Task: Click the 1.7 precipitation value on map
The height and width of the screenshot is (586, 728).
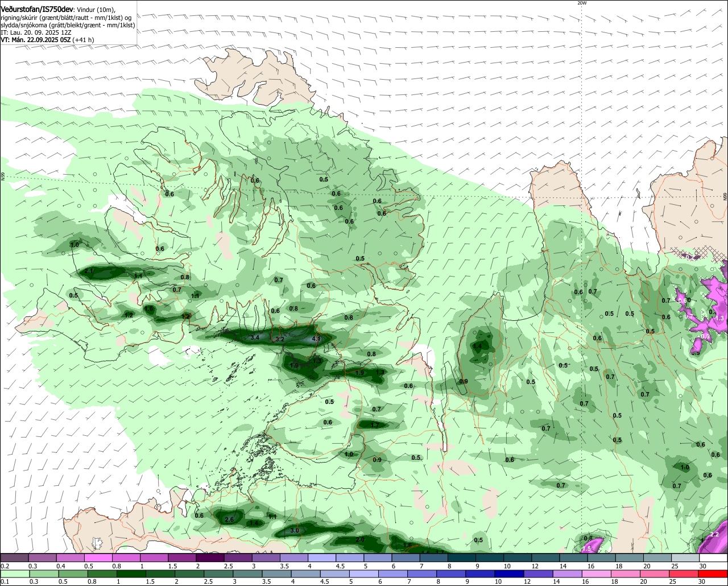Action: 375,425
